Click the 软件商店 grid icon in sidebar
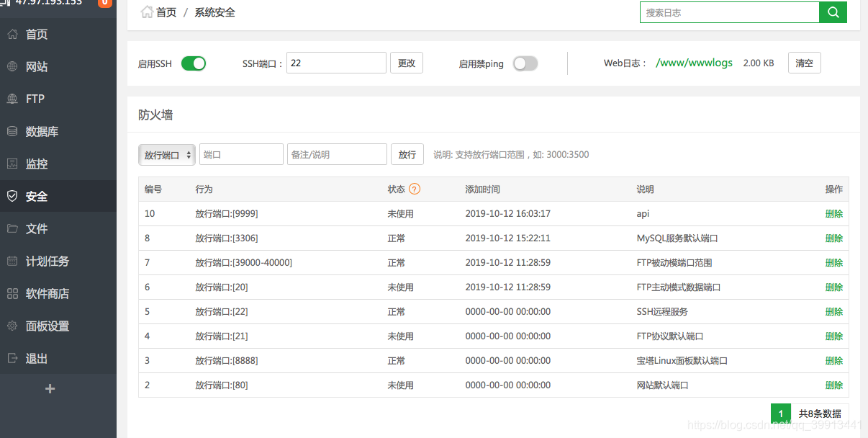 coord(12,293)
